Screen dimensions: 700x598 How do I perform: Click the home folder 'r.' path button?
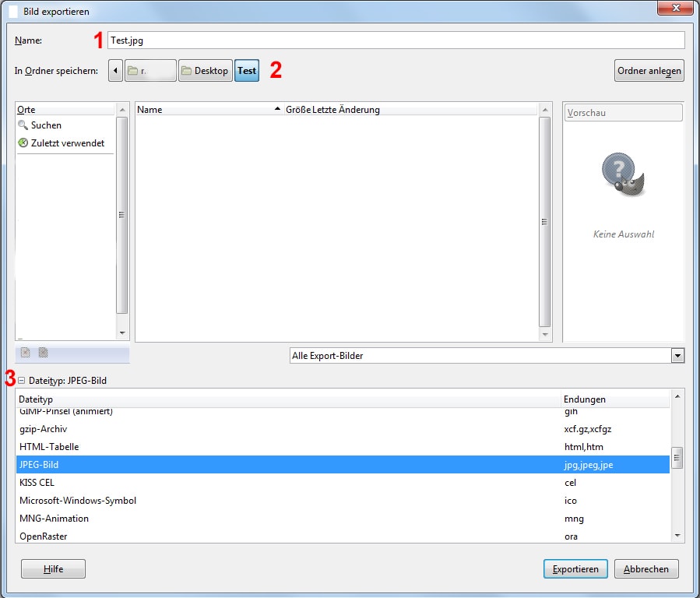[149, 71]
